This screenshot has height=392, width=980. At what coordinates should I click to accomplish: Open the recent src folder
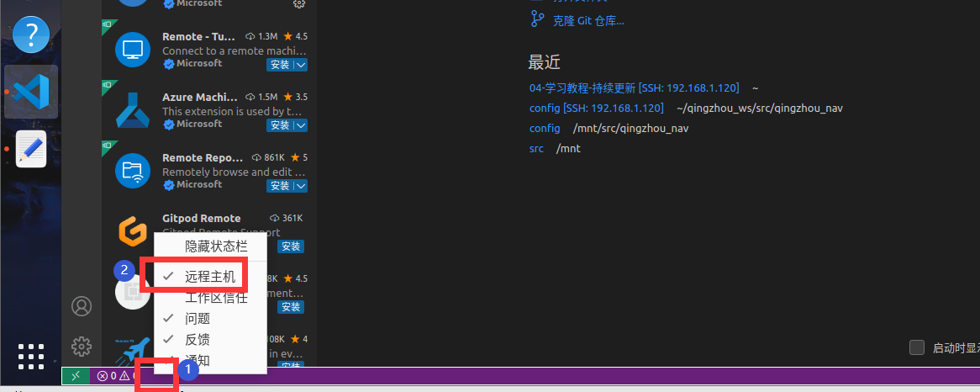(x=536, y=149)
